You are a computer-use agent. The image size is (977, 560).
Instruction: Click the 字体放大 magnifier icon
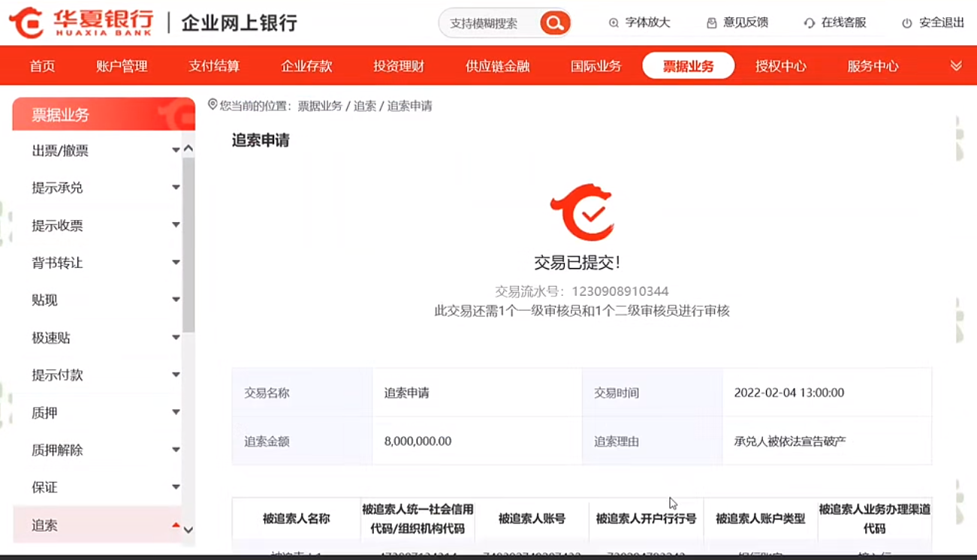point(614,23)
